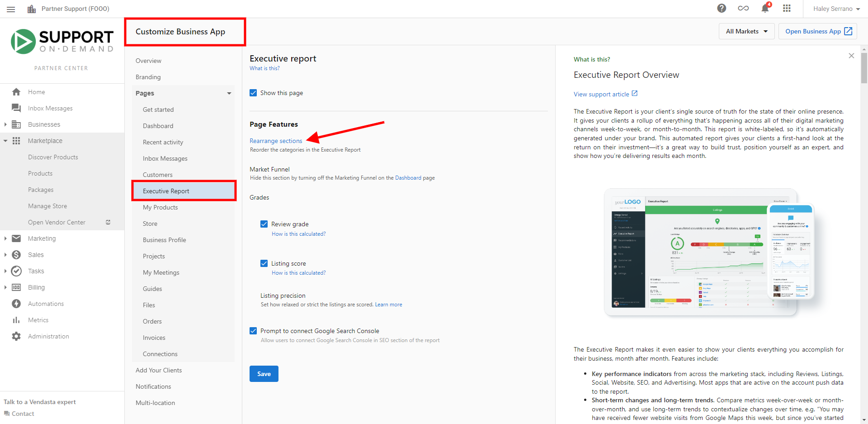Click the Tasks checkmark icon
The width and height of the screenshot is (868, 424).
(16, 271)
